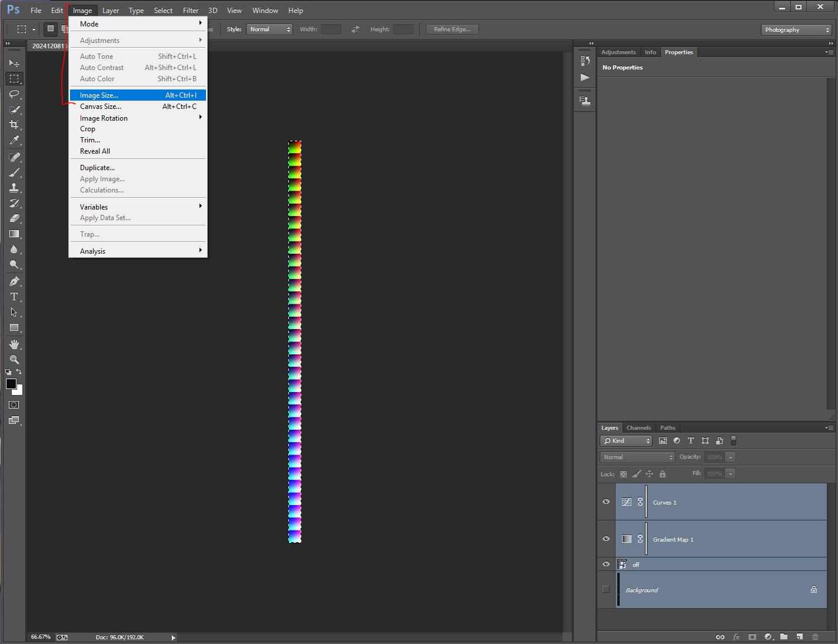Viewport: 838px width, 644px height.
Task: Click the Link layers icon
Action: [720, 637]
